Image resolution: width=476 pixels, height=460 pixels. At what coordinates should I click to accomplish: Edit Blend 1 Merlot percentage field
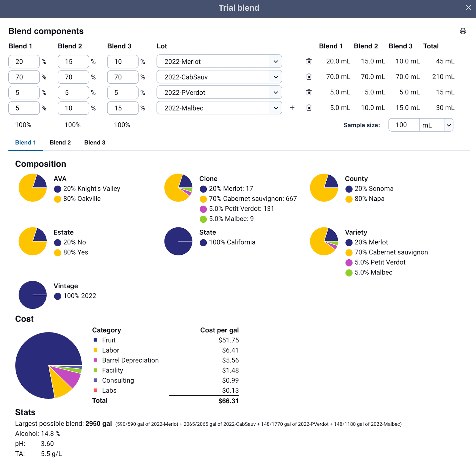click(24, 62)
